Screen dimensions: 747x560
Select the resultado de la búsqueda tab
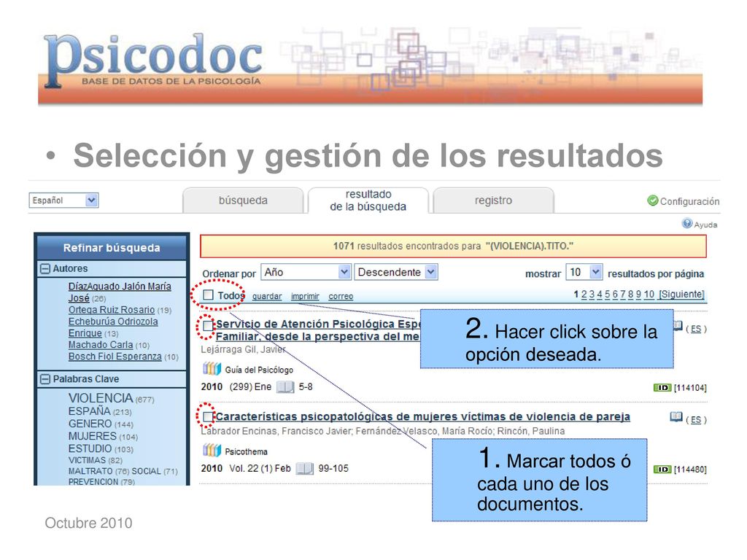368,201
